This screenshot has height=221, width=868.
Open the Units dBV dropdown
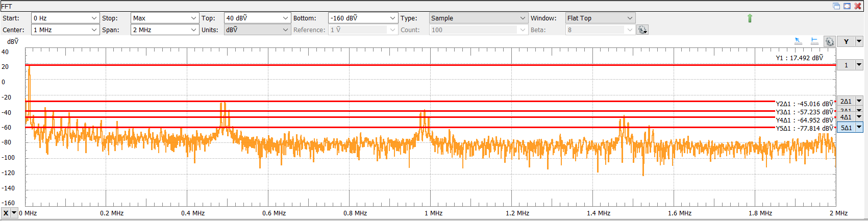click(x=285, y=30)
